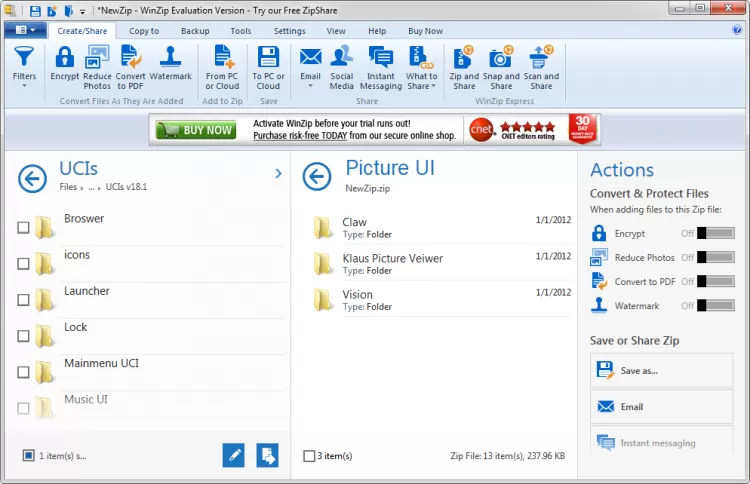Follow the Purchase risk-free TODAY link
This screenshot has height=484, width=750.
click(300, 136)
